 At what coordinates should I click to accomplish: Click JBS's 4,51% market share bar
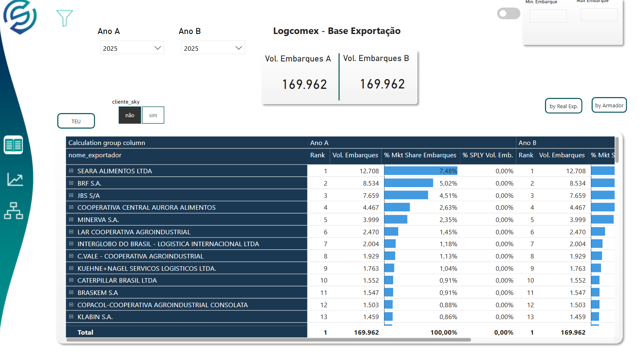tap(406, 195)
